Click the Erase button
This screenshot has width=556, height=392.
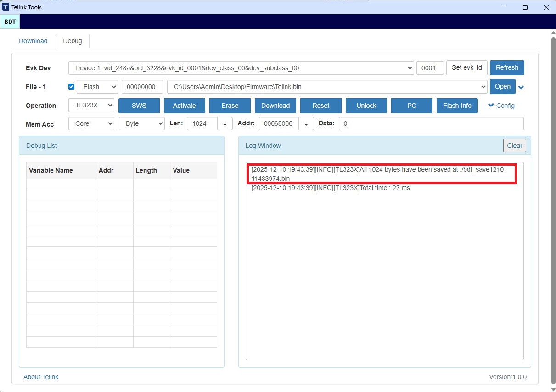(230, 106)
